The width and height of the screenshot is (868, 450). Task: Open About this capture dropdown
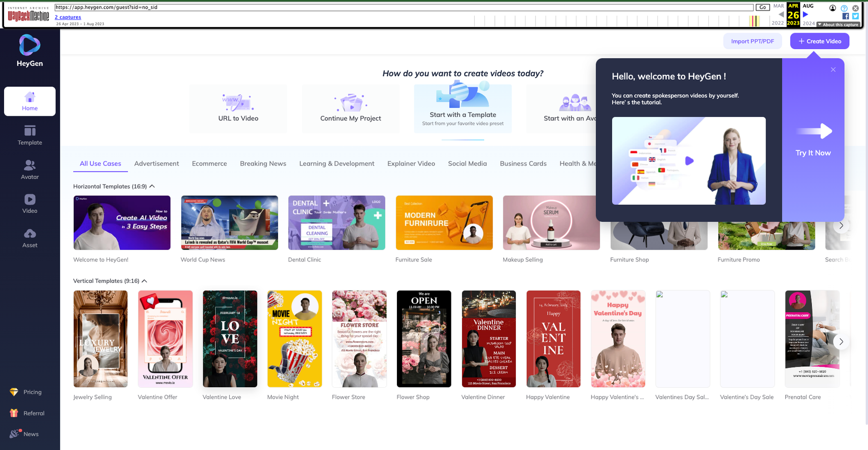click(x=838, y=25)
